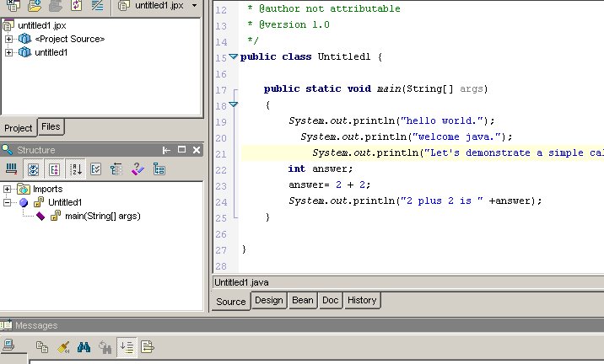Click the "hello world." string in code
The height and width of the screenshot is (364, 604).
coord(442,120)
